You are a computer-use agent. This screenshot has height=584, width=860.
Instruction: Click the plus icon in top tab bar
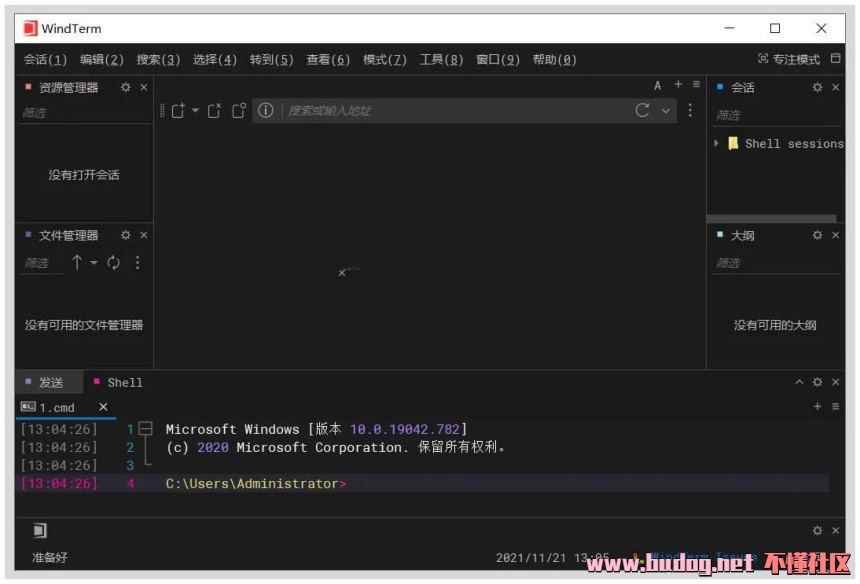pyautogui.click(x=678, y=84)
